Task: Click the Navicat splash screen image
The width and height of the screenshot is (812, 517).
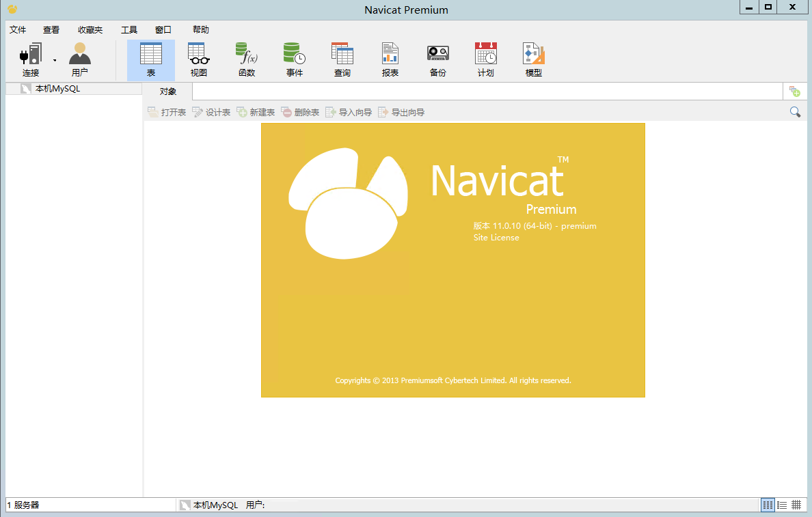Action: [453, 260]
